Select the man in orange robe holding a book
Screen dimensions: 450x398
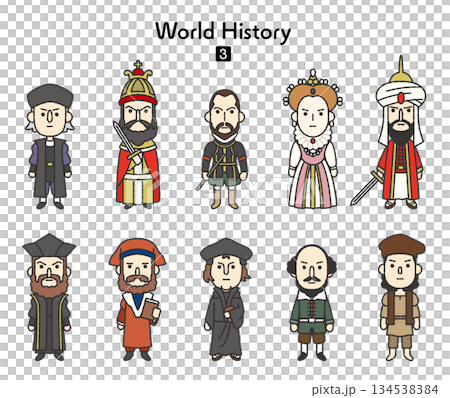(x=137, y=299)
